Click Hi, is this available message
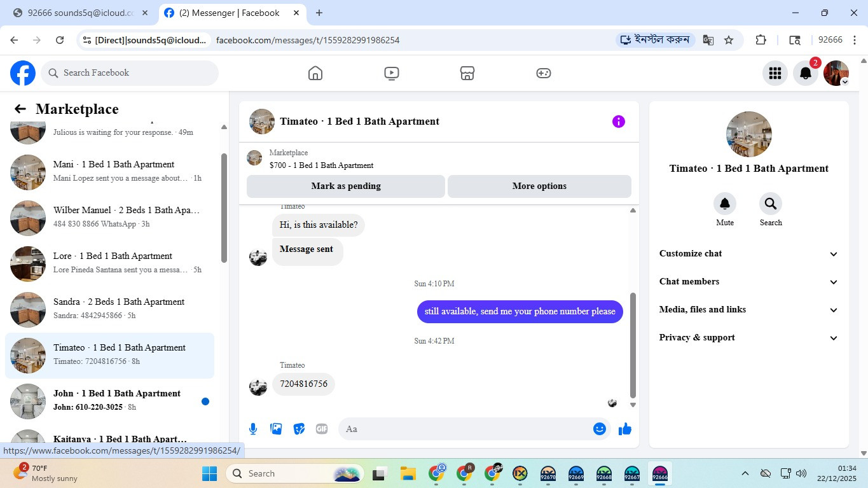The height and width of the screenshot is (488, 868). click(319, 225)
